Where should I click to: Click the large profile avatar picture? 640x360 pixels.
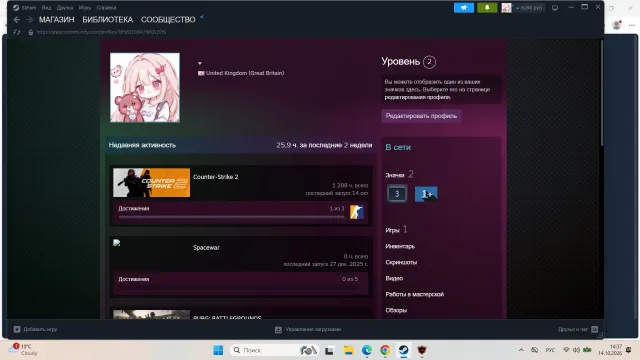click(x=145, y=87)
